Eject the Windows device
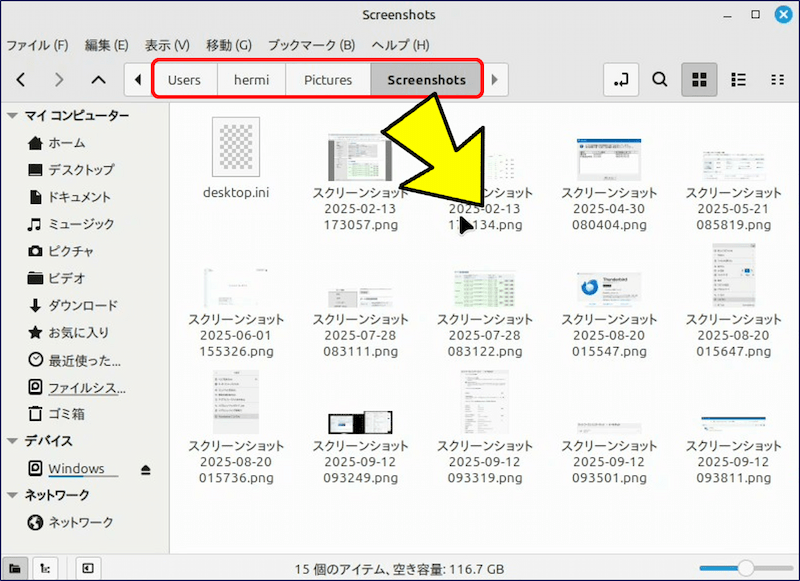The height and width of the screenshot is (581, 800). 146,469
